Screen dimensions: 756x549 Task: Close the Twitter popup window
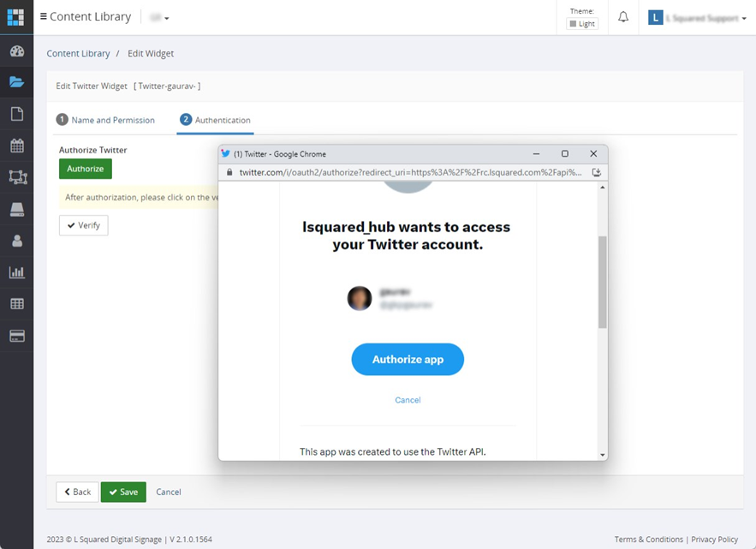click(593, 154)
